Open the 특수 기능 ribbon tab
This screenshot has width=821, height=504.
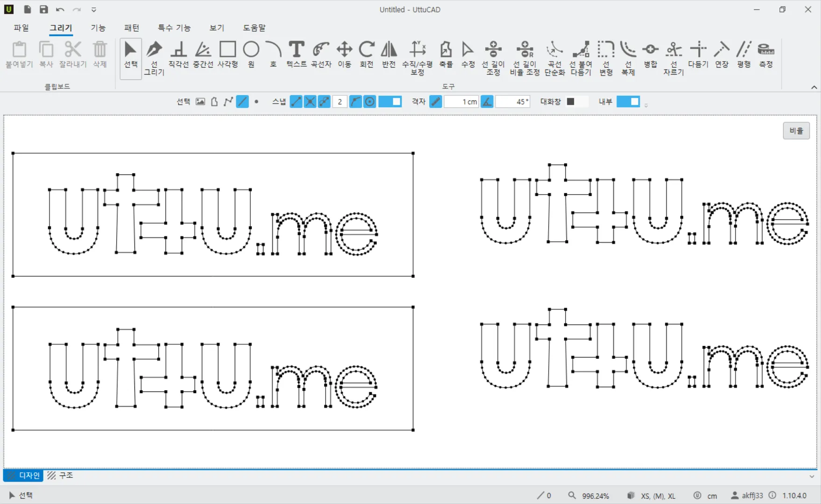pos(174,28)
